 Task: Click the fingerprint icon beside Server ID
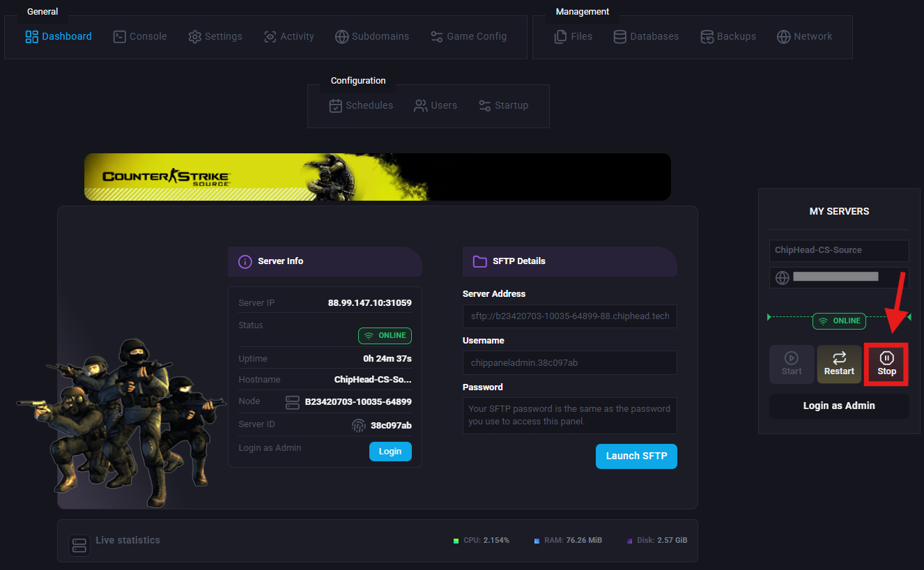[x=358, y=425]
